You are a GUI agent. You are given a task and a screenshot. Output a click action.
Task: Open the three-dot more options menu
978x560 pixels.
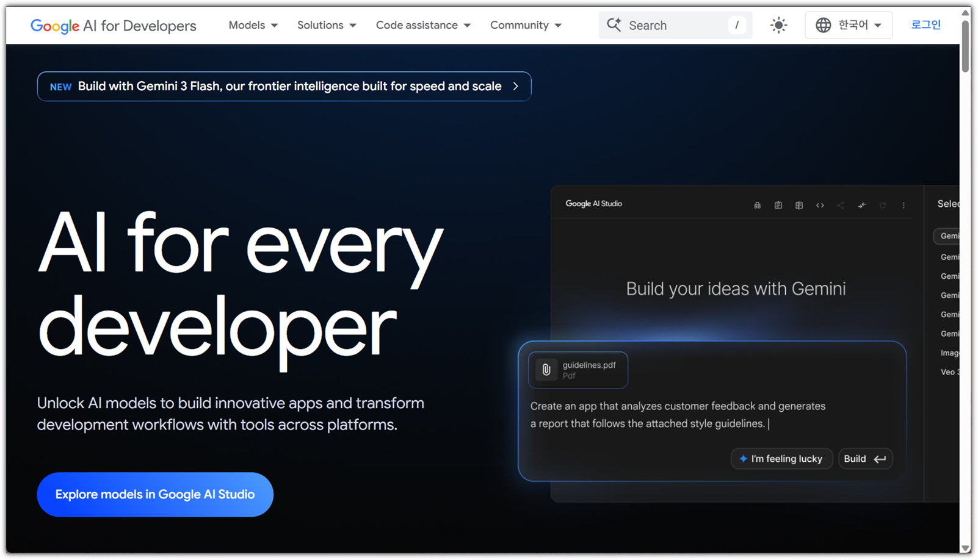pyautogui.click(x=904, y=206)
